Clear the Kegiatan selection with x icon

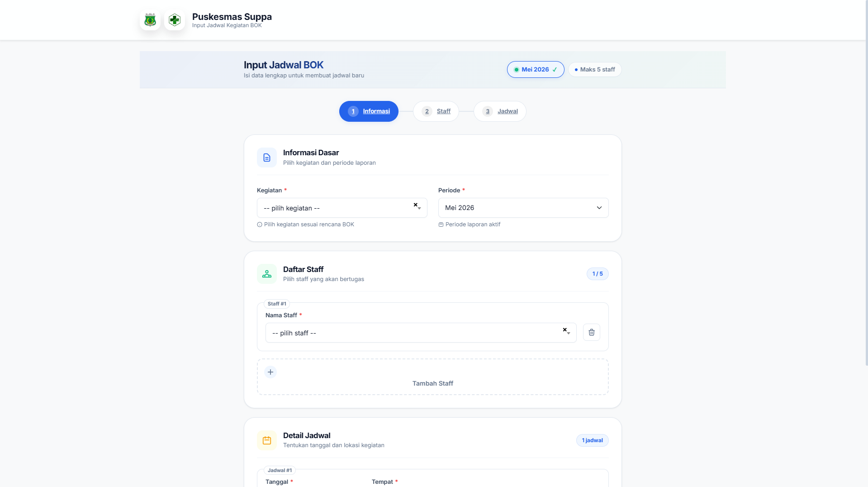[415, 205]
